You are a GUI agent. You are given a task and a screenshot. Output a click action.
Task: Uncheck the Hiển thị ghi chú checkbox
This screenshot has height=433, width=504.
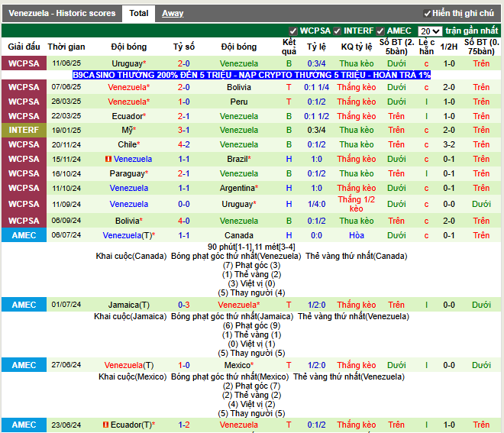[x=427, y=14]
